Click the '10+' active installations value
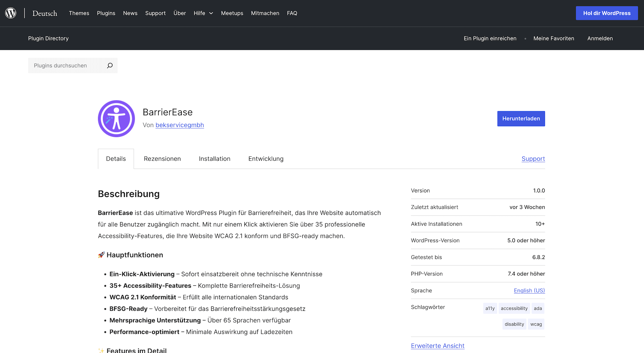 click(x=540, y=224)
